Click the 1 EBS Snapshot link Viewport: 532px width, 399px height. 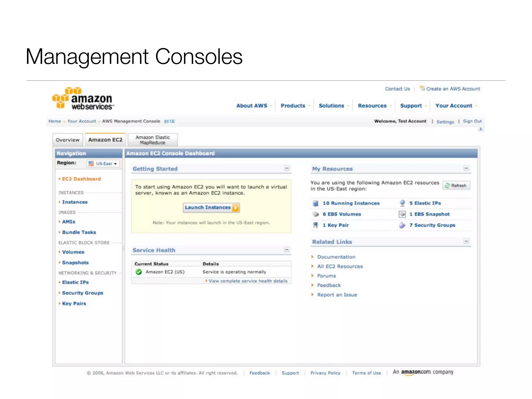pos(429,214)
